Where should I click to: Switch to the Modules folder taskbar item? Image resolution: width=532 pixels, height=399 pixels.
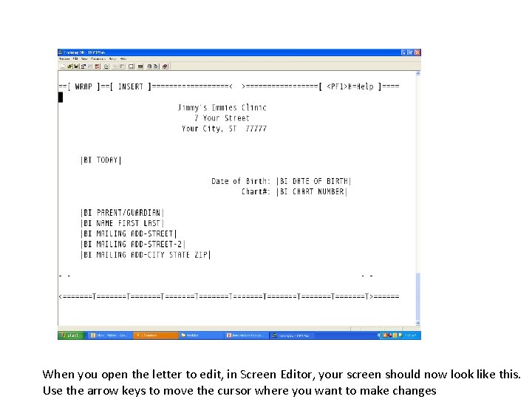[x=200, y=335]
